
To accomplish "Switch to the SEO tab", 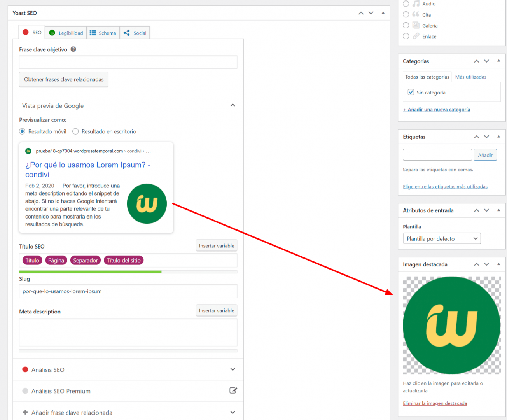I will tap(32, 32).
